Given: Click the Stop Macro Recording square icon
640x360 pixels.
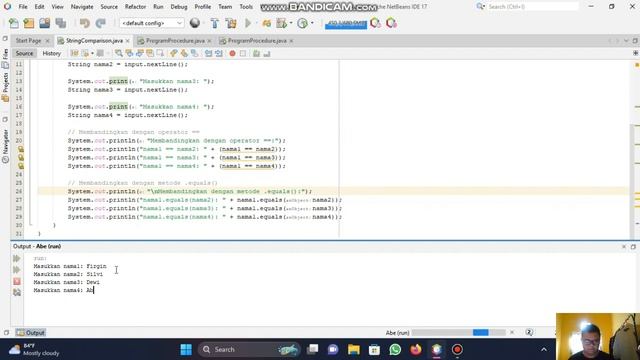Looking at the screenshot, I should 243,53.
